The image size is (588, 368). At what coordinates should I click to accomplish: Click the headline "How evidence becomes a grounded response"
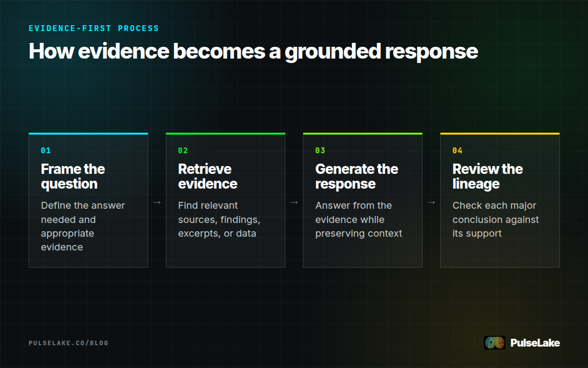(x=253, y=51)
